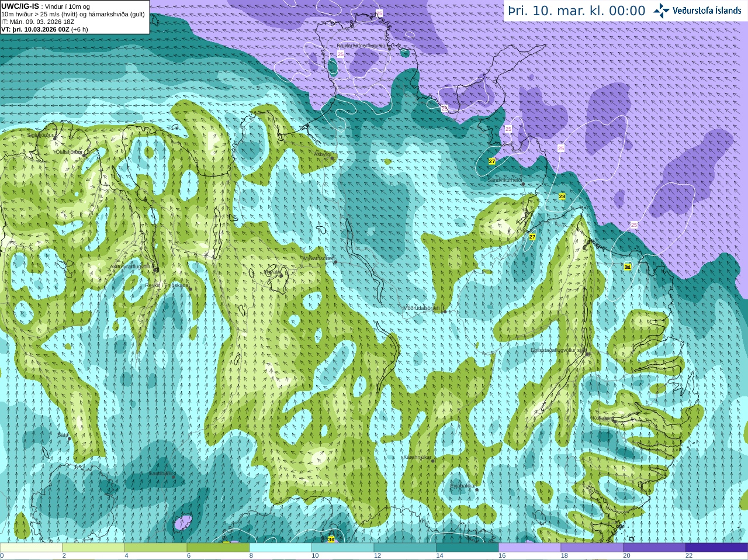The image size is (748, 560).
Task: Select the date 'Þri. 10. mar. kl. 00:00'
Action: coord(577,11)
